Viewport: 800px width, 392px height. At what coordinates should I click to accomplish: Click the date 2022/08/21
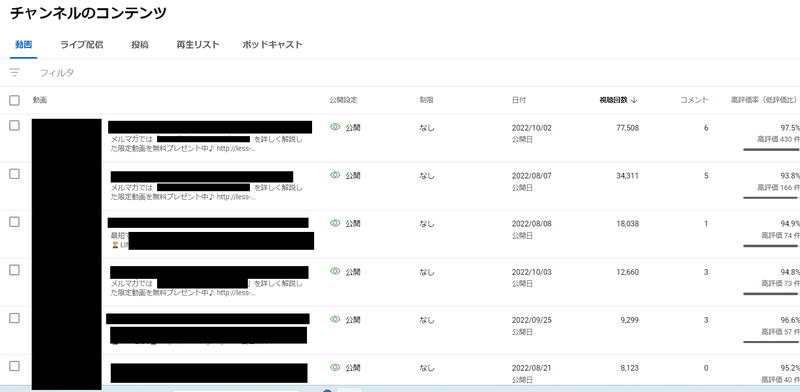pyautogui.click(x=532, y=368)
